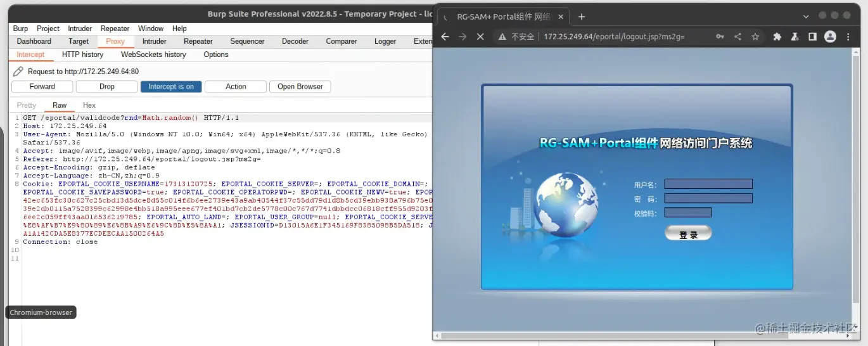Click the Request to http://172.25.249.64:80 text
Viewport: 868px width, 346px height.
click(83, 72)
